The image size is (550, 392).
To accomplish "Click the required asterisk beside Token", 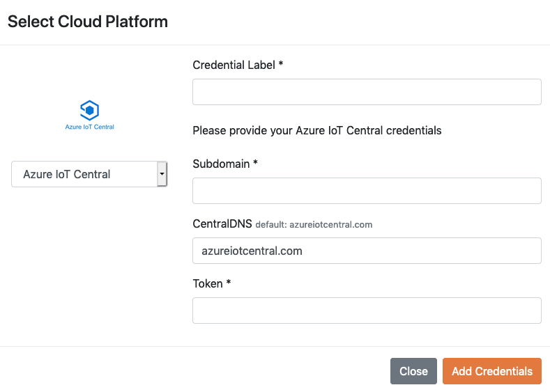I will tap(229, 282).
